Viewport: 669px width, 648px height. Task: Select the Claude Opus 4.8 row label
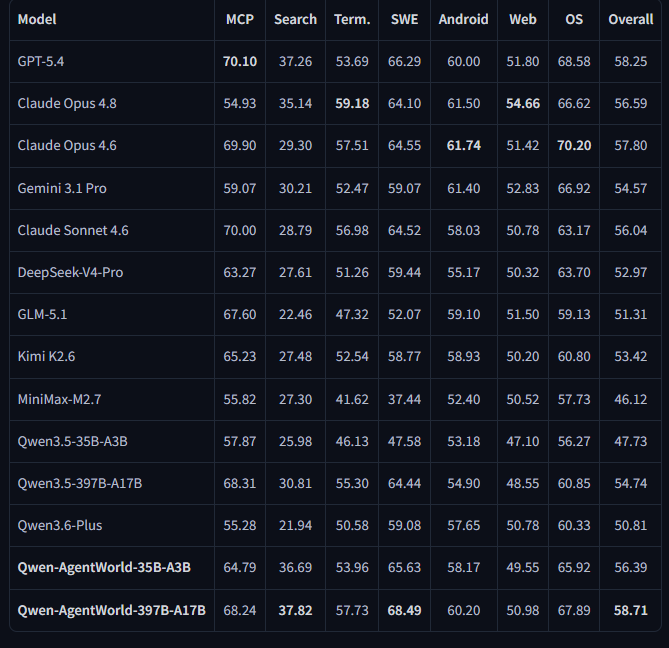[x=67, y=103]
